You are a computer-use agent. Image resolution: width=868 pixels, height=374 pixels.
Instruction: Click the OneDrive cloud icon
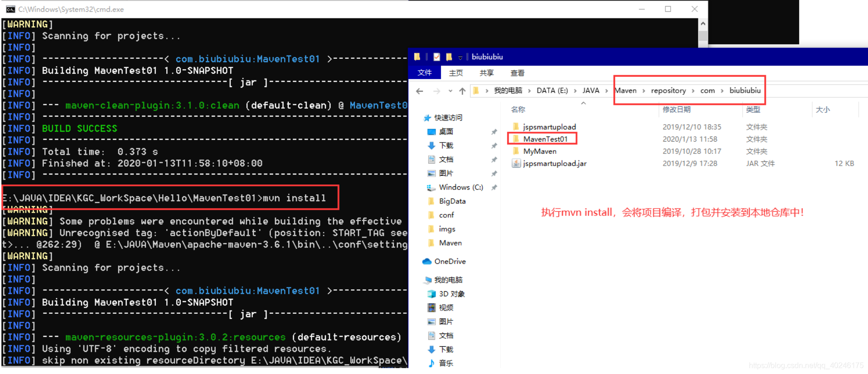pyautogui.click(x=427, y=261)
